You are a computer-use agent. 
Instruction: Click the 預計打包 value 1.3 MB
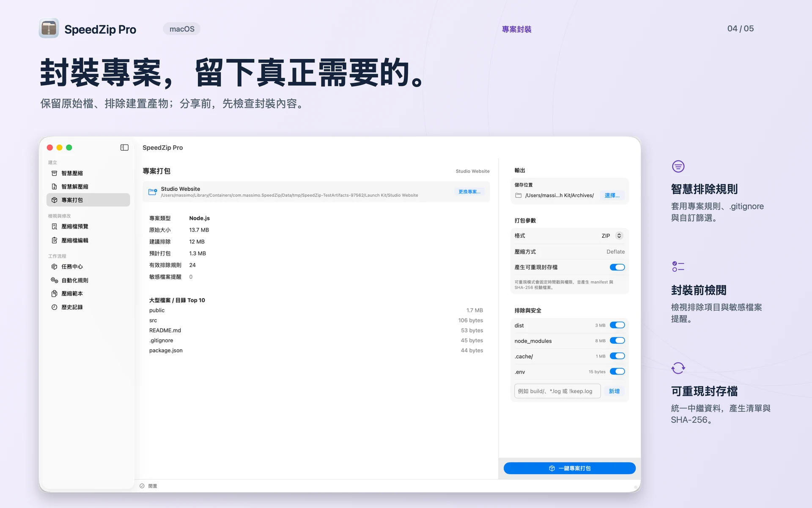pyautogui.click(x=198, y=254)
